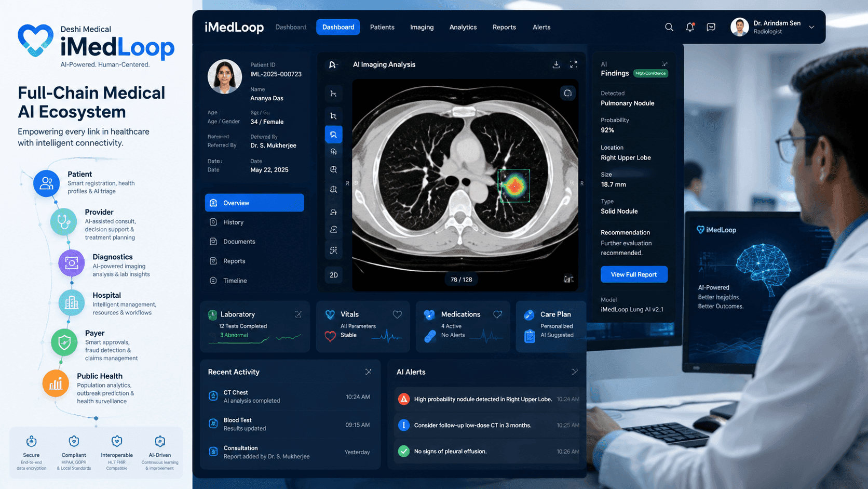Click the Interoperable HL7 FHIR icon
This screenshot has height=489, width=868.
coord(117,441)
